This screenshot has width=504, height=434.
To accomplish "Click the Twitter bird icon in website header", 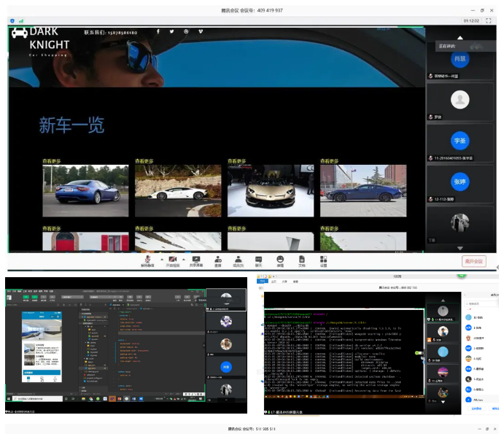I will pyautogui.click(x=171, y=31).
